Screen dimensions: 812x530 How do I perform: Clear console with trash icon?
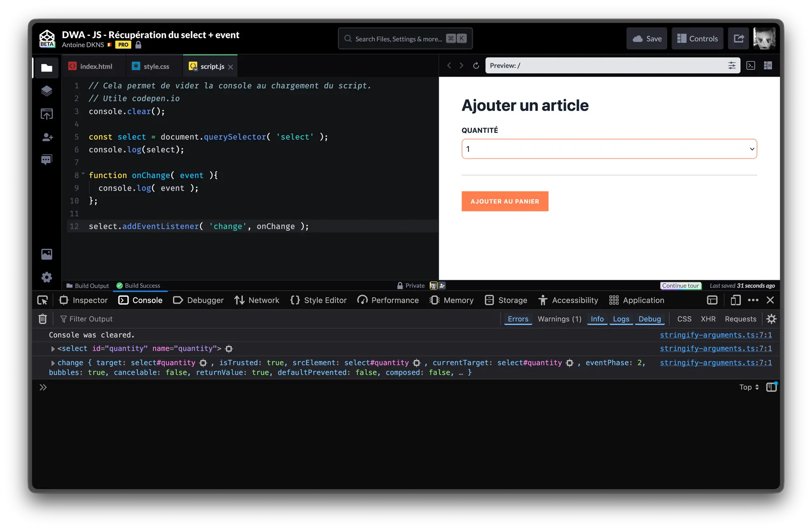click(43, 319)
